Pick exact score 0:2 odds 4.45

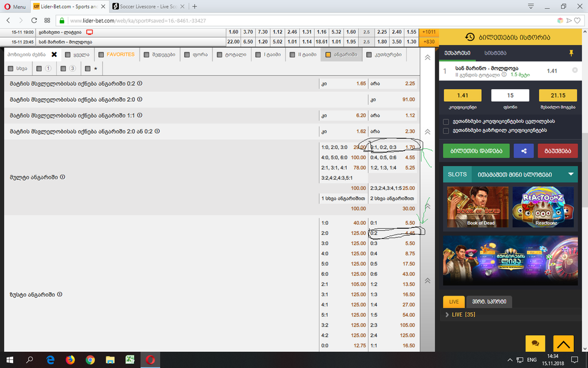coord(392,233)
